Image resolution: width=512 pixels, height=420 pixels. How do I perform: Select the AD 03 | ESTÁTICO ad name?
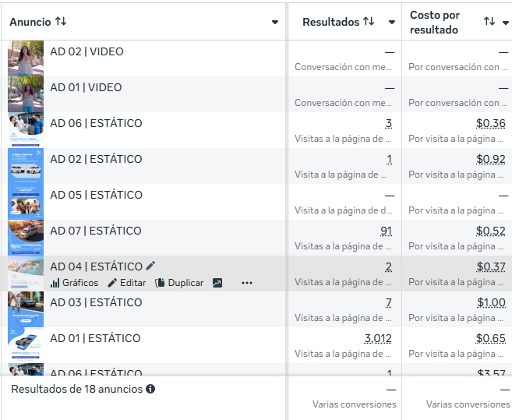(96, 302)
